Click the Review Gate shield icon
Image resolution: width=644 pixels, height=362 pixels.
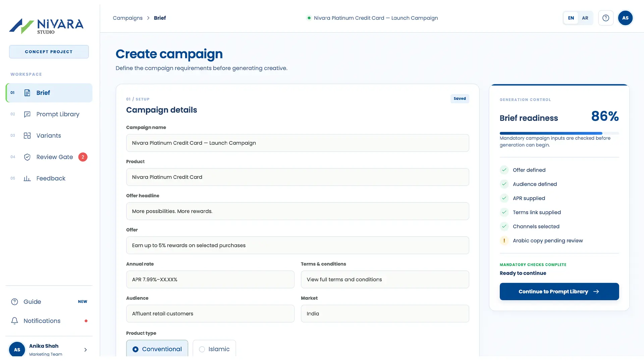pyautogui.click(x=27, y=157)
